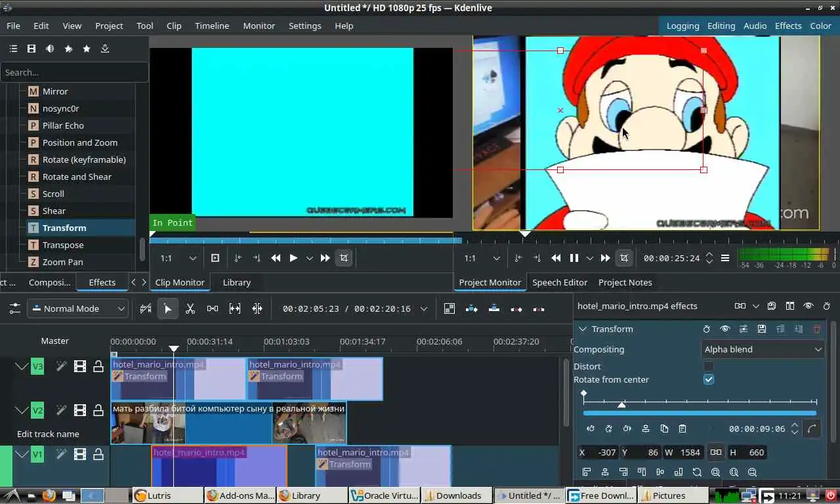Switch to the Color workspace layout
The width and height of the screenshot is (840, 504).
click(820, 26)
